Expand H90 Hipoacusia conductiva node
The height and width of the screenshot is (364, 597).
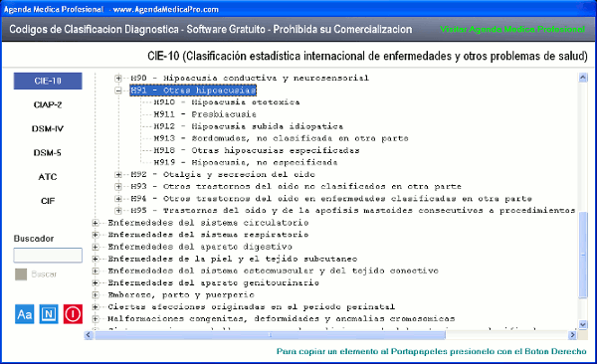pos(118,78)
